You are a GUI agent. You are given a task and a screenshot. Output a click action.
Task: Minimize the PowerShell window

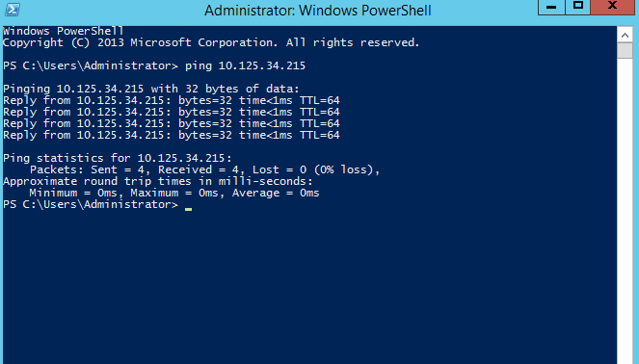point(551,7)
